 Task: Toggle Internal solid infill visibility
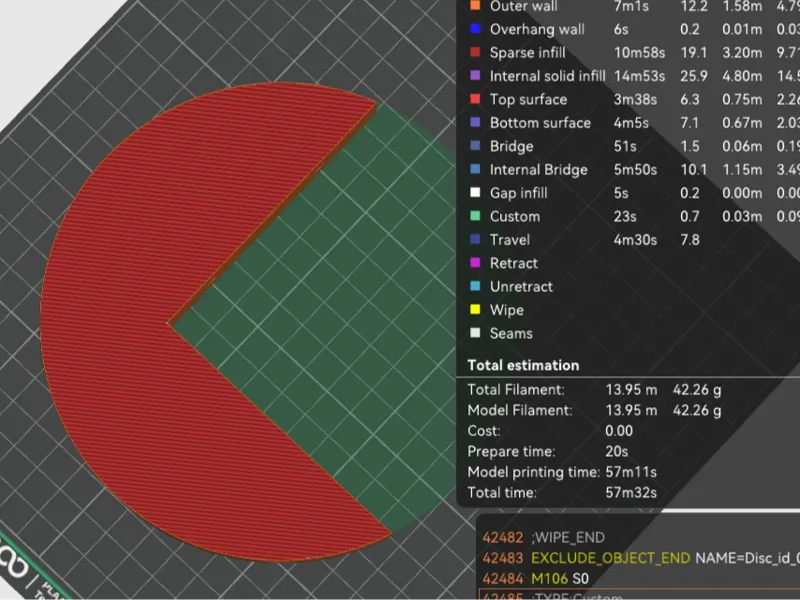coord(547,76)
